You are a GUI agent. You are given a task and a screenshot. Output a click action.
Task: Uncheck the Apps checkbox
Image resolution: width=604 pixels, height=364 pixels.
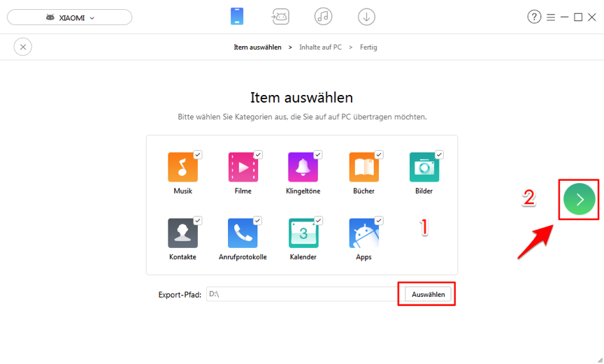point(379,221)
